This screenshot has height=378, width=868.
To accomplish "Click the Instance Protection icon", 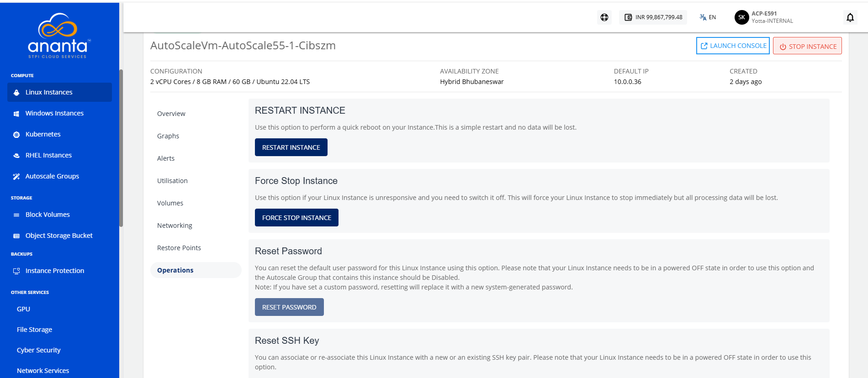I will tap(16, 271).
